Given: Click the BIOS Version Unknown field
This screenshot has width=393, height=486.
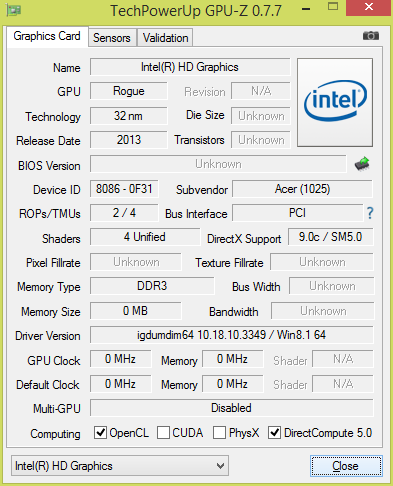Looking at the screenshot, I should point(218,164).
